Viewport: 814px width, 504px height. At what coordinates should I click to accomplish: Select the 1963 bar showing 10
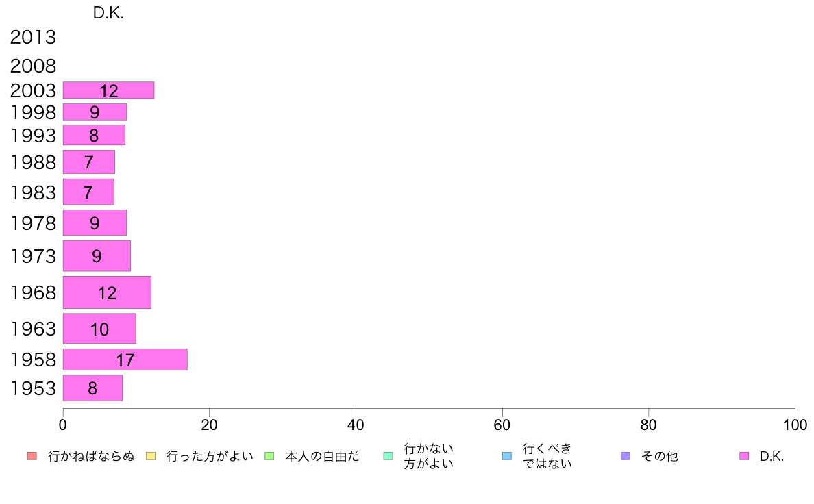click(x=99, y=329)
